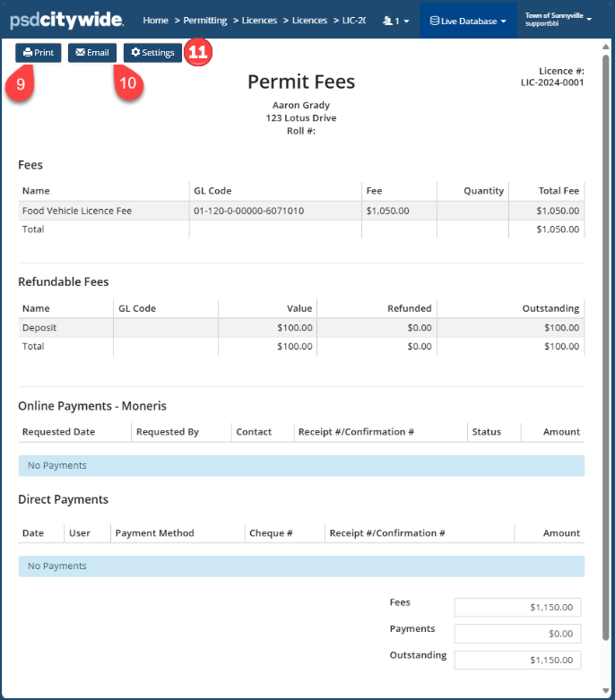Click the envelope icon on Email button
Image resolution: width=615 pixels, height=700 pixels.
click(x=81, y=53)
